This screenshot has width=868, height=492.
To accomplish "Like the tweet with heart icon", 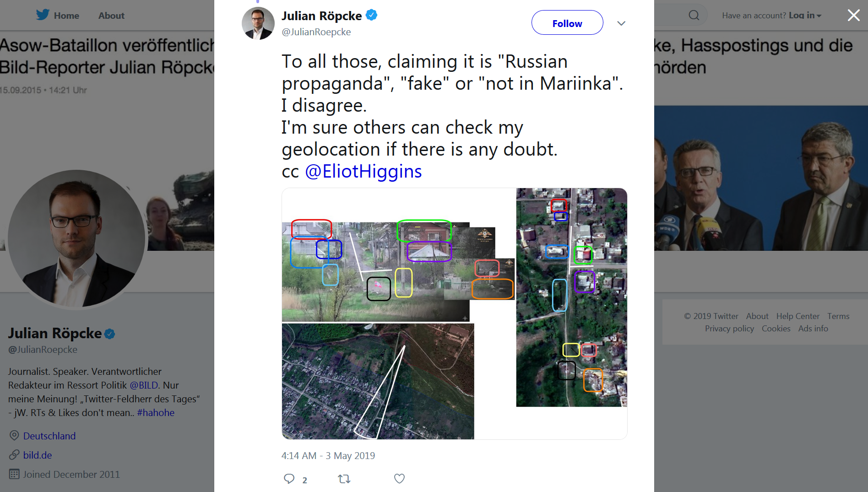I will (x=399, y=479).
